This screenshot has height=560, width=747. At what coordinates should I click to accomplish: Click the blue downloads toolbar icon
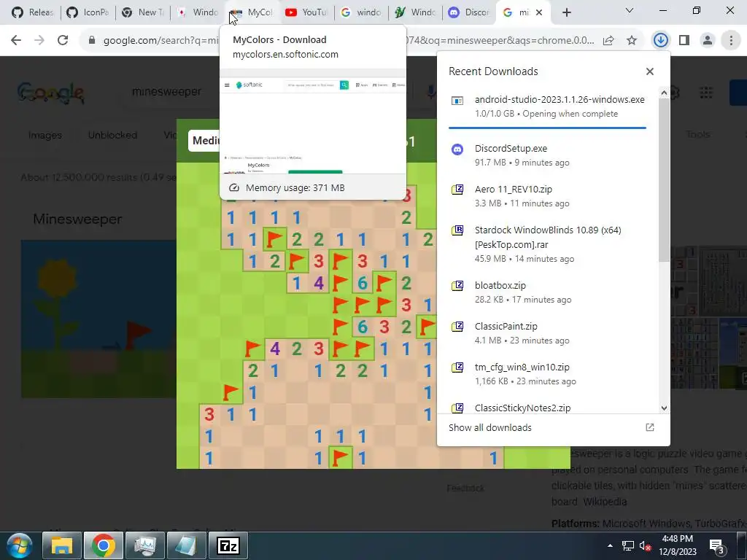pyautogui.click(x=660, y=41)
